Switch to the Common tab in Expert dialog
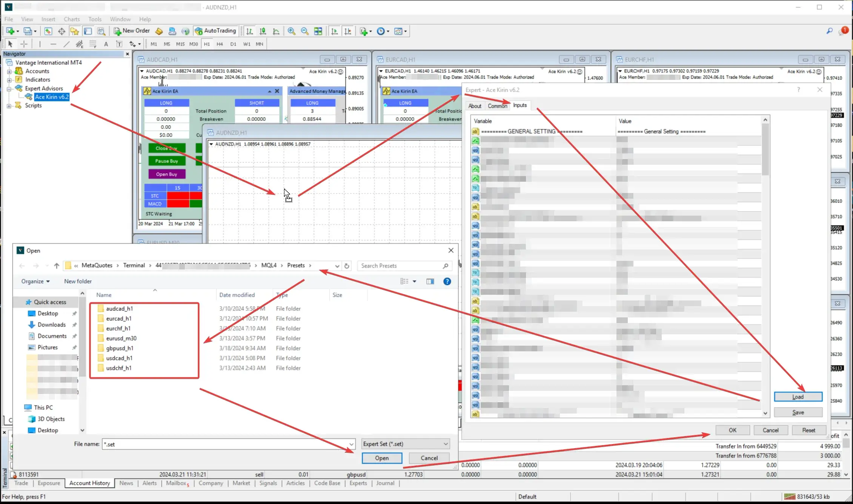Image resolution: width=853 pixels, height=504 pixels. click(x=497, y=106)
